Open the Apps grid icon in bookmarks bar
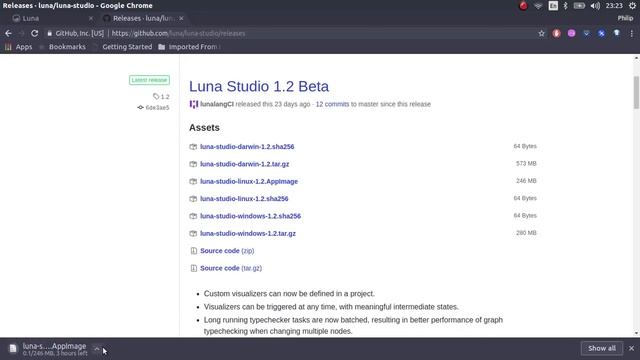 click(x=8, y=47)
